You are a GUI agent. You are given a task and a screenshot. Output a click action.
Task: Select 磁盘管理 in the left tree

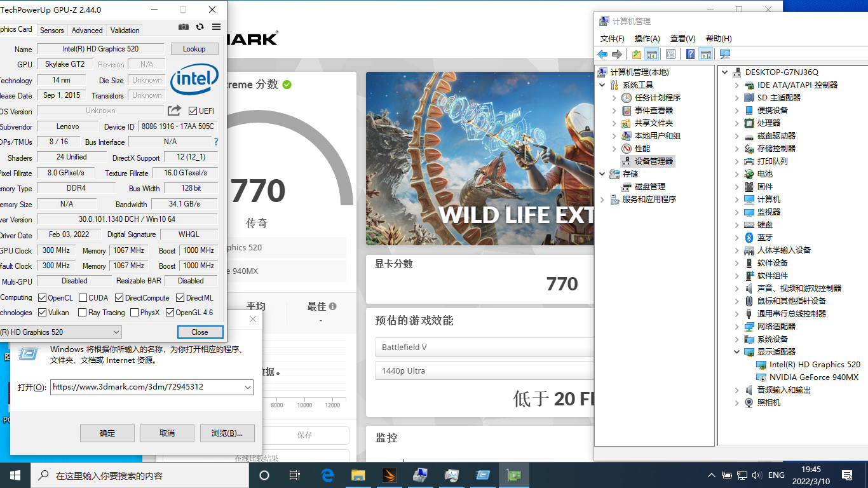pyautogui.click(x=649, y=186)
